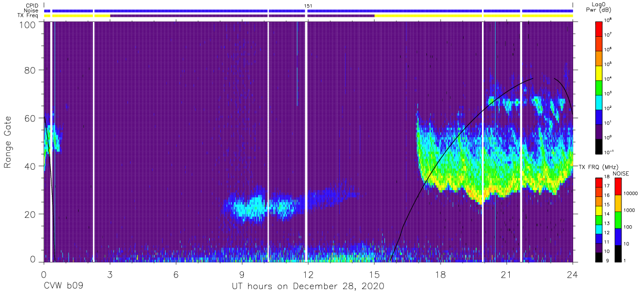This screenshot has width=644, height=297.
Task: Click the UT hours on December 28, 2020 label
Action: pos(308,287)
